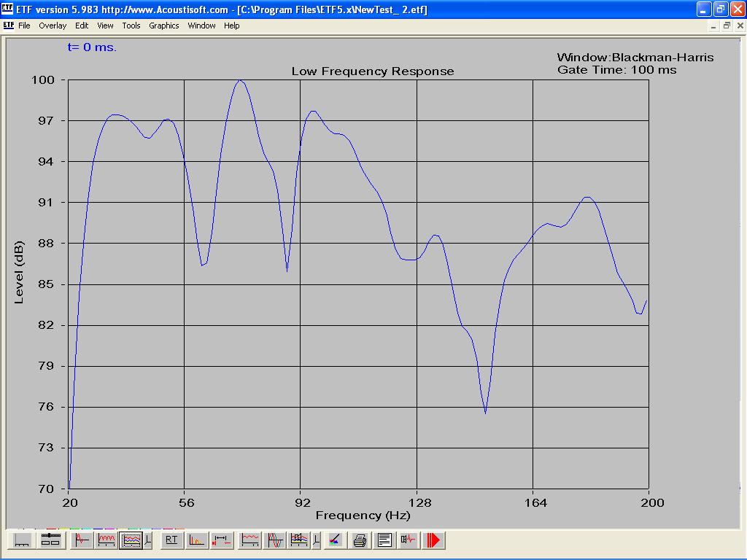Open the text notes page icon
Viewport: 747px width, 560px height.
click(384, 540)
